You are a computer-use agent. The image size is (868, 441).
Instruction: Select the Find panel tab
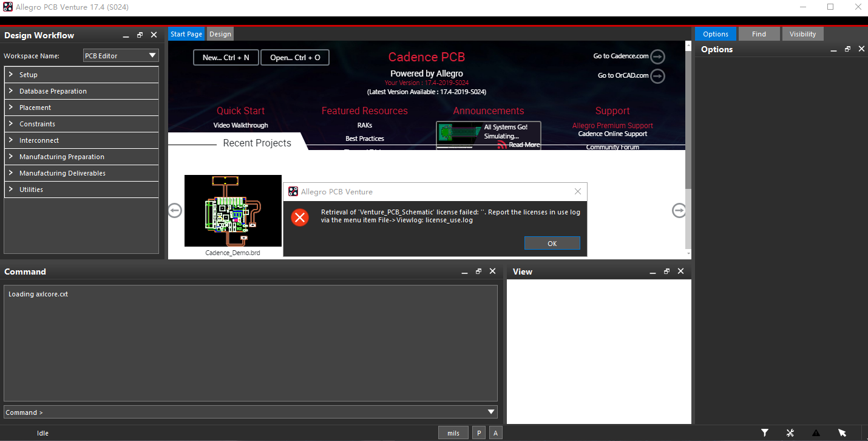point(759,34)
